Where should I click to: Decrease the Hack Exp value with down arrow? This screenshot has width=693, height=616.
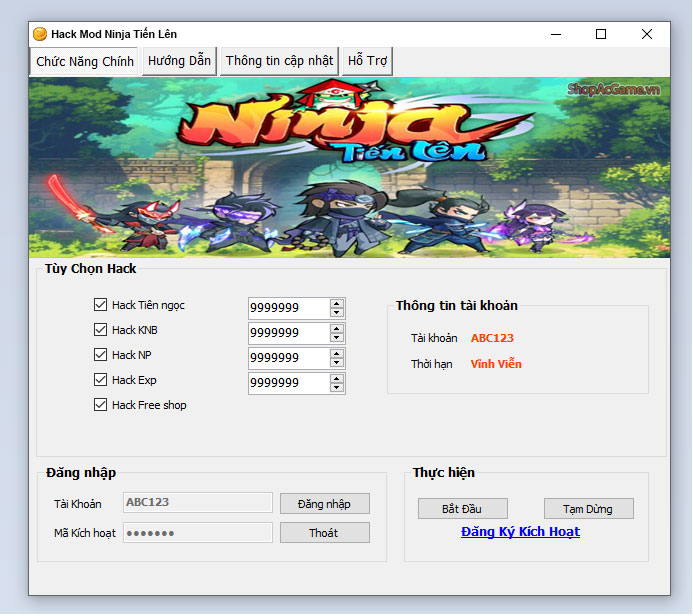point(337,388)
